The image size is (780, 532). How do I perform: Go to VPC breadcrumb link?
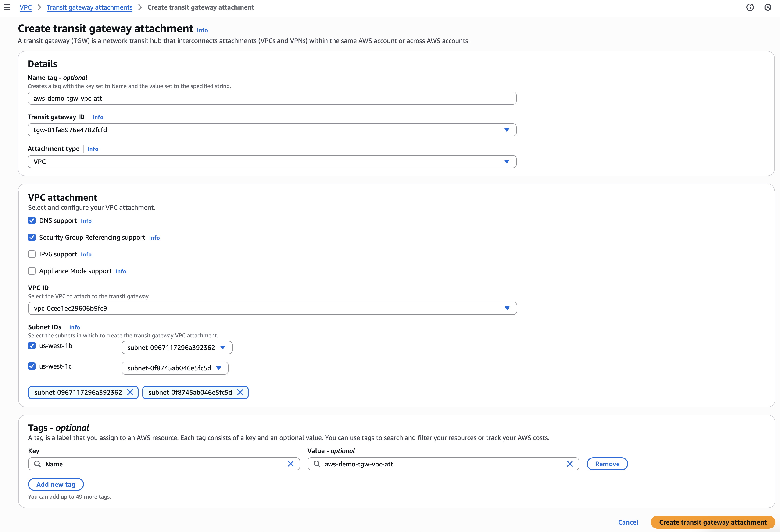coord(25,7)
